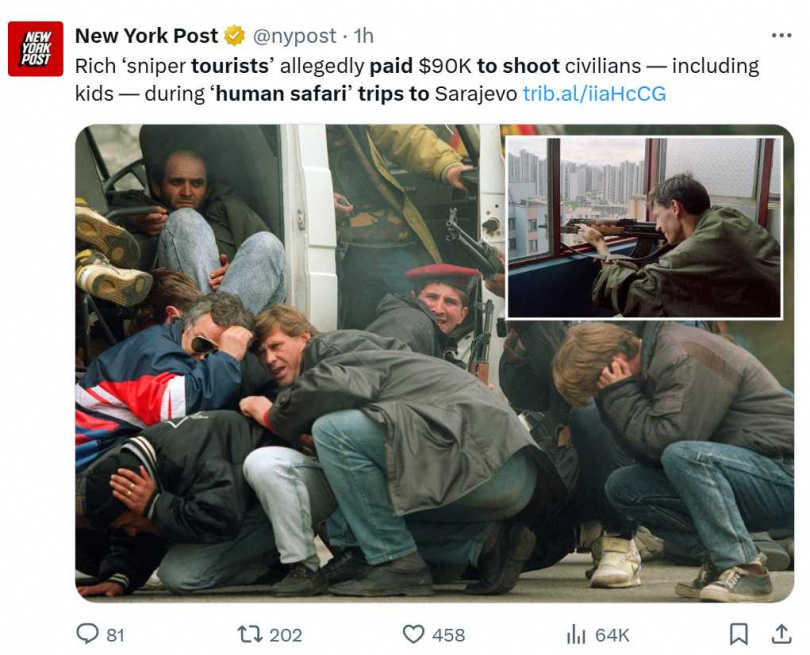Share the post using upload arrow icon
Viewport: 810px width, 655px height.
782,634
